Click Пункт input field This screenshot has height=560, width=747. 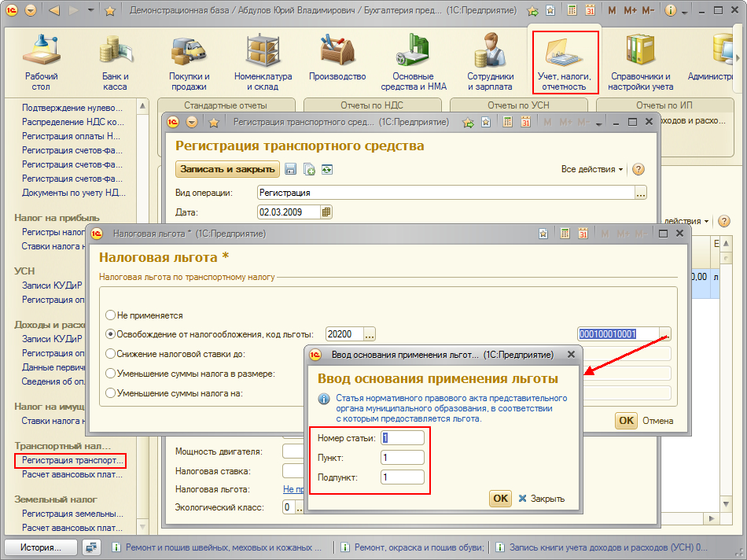point(403,458)
